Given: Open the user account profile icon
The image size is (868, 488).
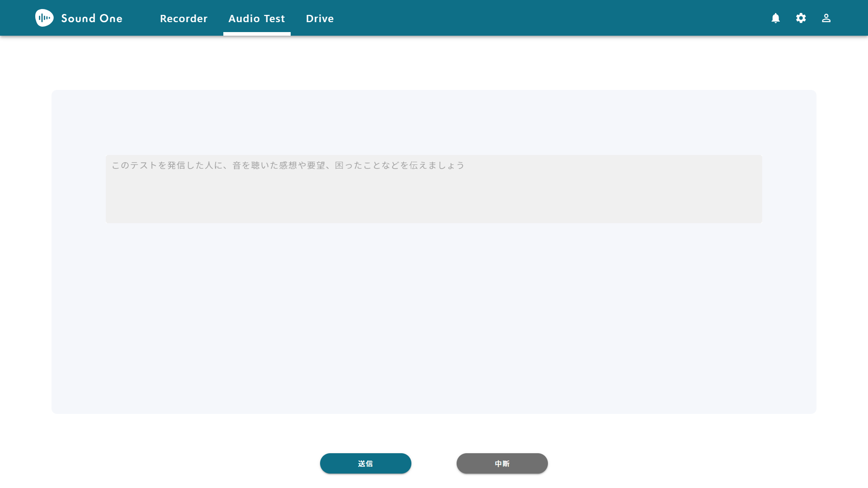Looking at the screenshot, I should coord(826,18).
